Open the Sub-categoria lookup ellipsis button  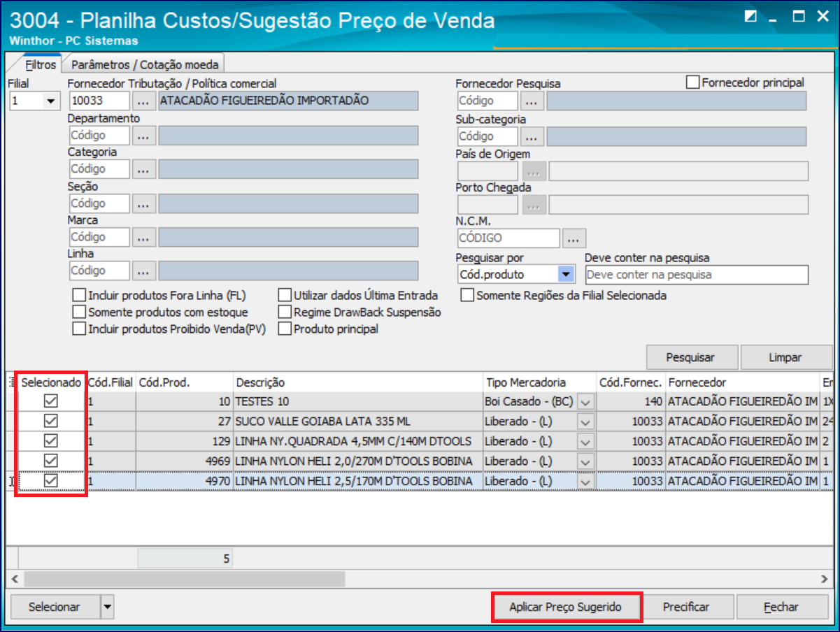[532, 136]
